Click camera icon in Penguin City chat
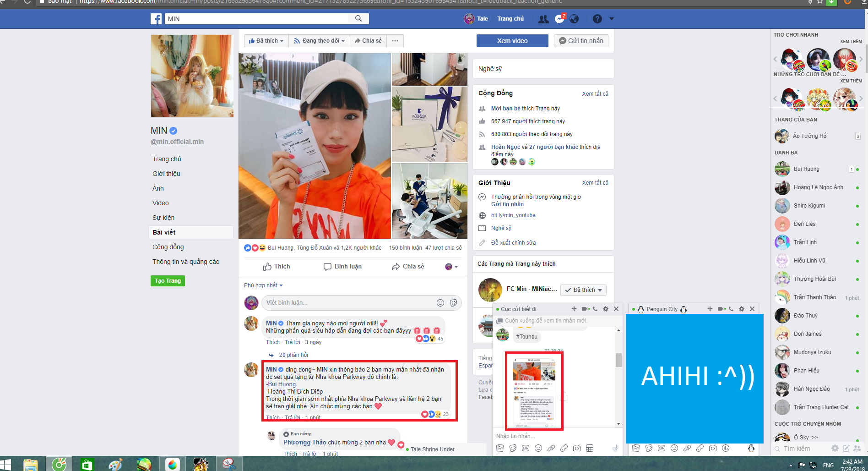 pos(713,448)
